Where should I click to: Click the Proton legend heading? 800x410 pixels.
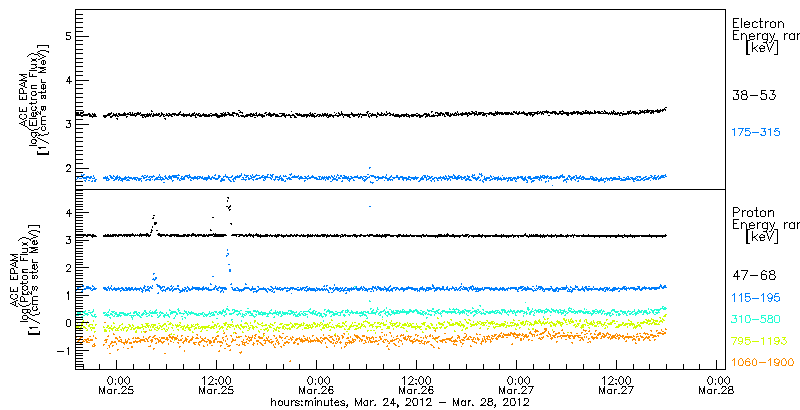753,213
